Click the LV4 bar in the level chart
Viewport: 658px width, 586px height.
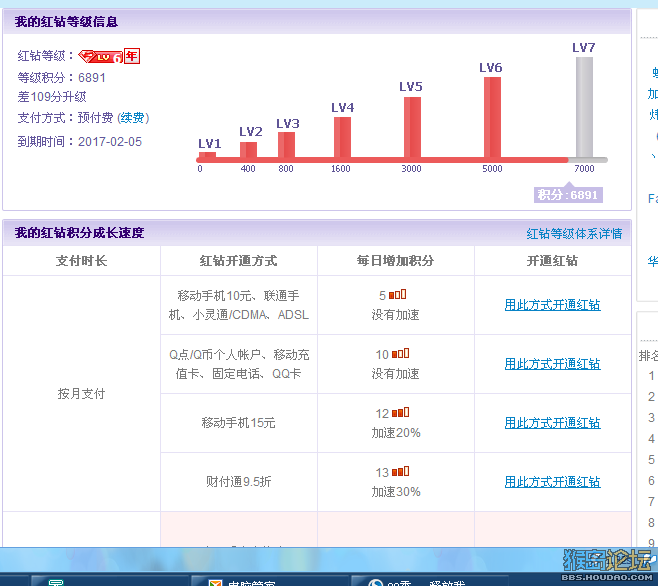pos(342,137)
